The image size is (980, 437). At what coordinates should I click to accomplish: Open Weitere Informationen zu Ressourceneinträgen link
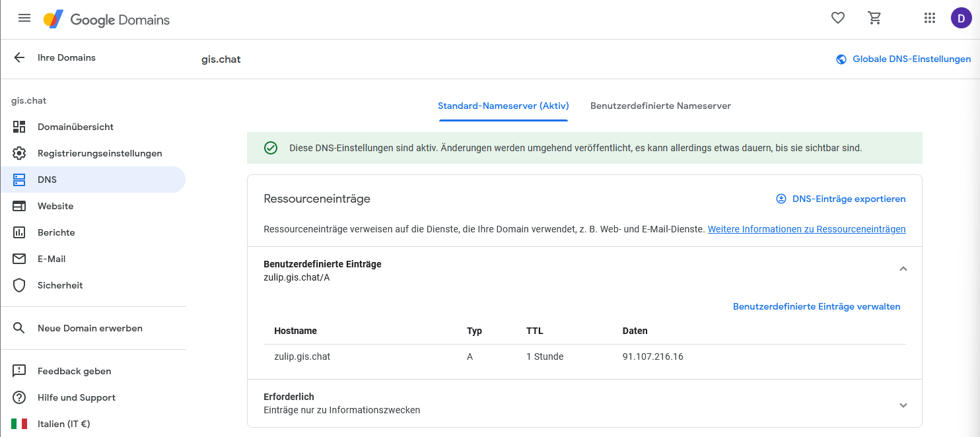pos(806,229)
